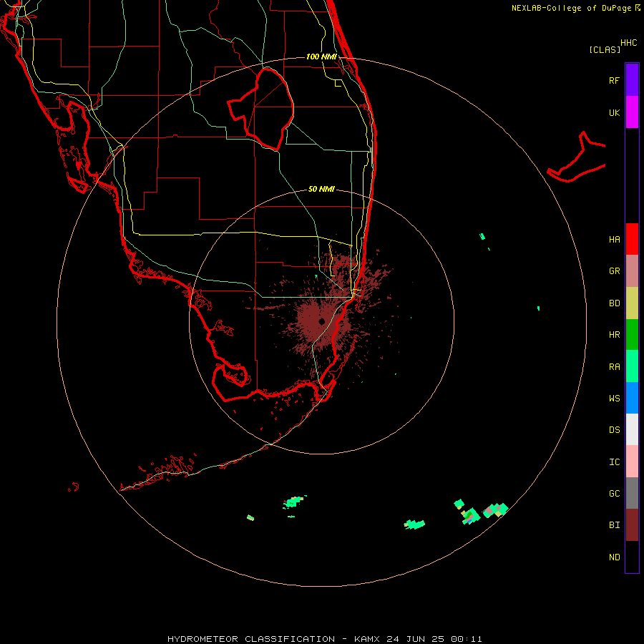
Task: Select the dusty pink GR legend swatch
Action: (x=632, y=271)
